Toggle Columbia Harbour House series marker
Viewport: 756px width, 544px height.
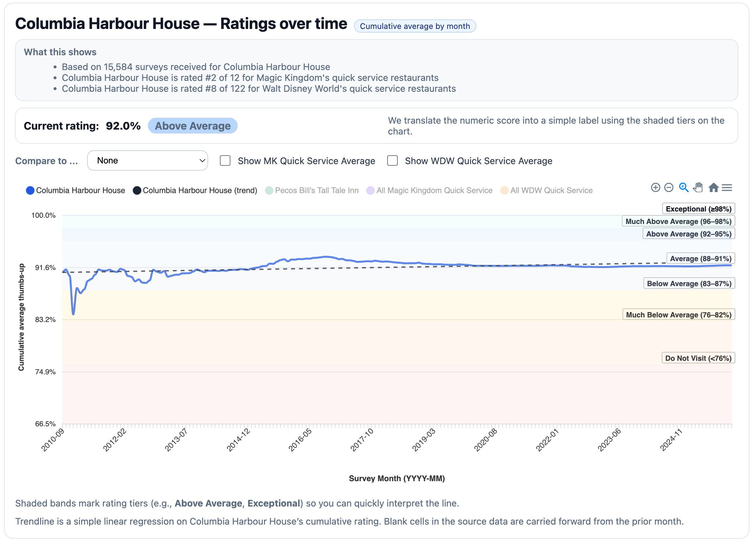(30, 190)
